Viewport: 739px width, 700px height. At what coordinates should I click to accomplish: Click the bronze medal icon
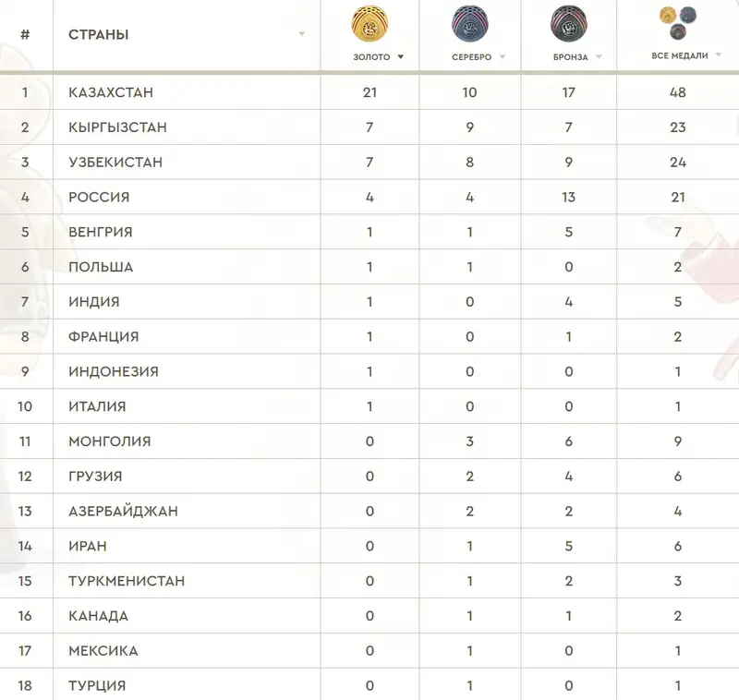click(x=569, y=24)
